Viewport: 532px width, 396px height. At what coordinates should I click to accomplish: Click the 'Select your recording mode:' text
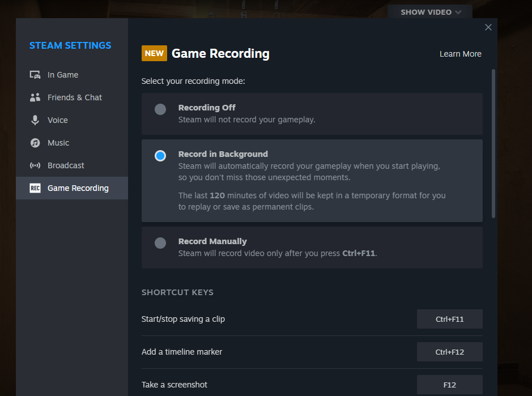(x=193, y=81)
